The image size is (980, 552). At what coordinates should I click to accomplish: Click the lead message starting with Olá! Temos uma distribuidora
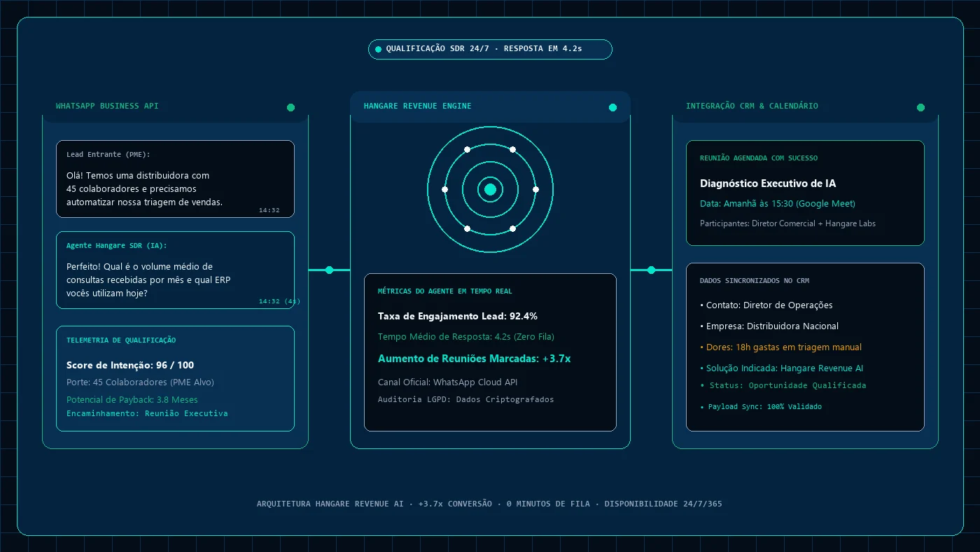144,189
